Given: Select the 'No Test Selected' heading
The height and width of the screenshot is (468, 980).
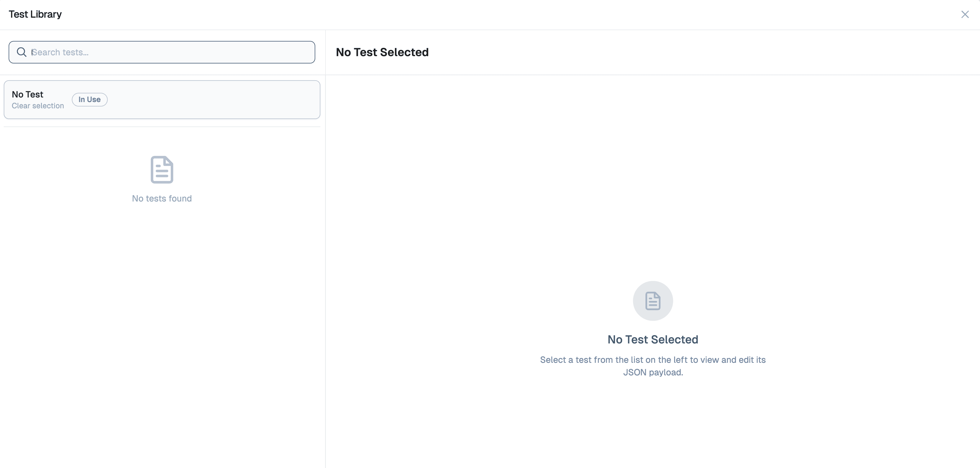Looking at the screenshot, I should tap(382, 52).
